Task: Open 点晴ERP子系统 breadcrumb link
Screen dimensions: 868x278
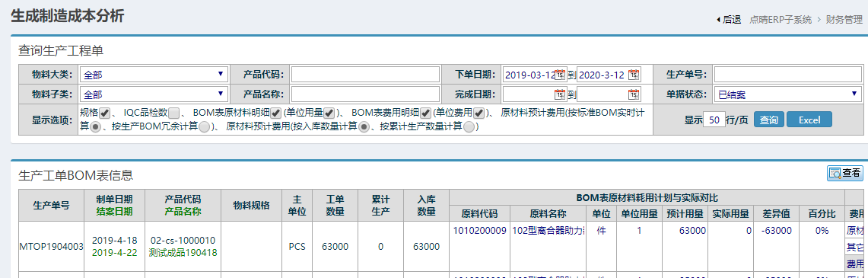Action: pyautogui.click(x=781, y=20)
